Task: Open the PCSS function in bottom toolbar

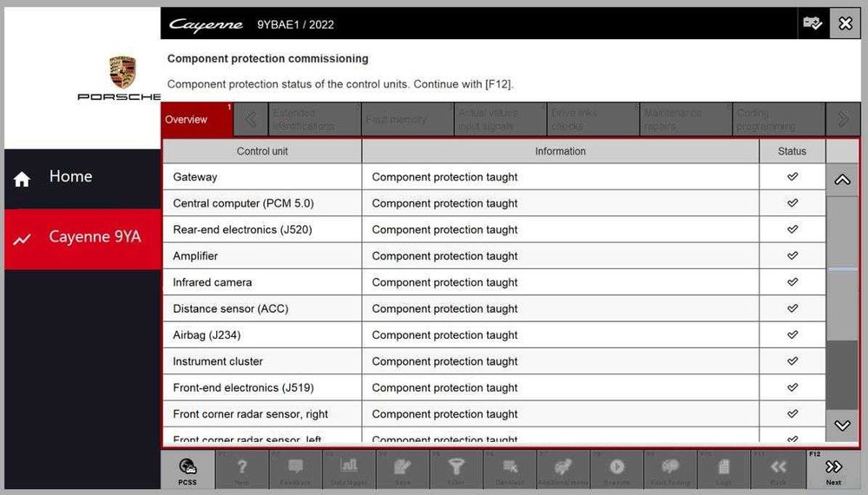Action: pos(187,470)
